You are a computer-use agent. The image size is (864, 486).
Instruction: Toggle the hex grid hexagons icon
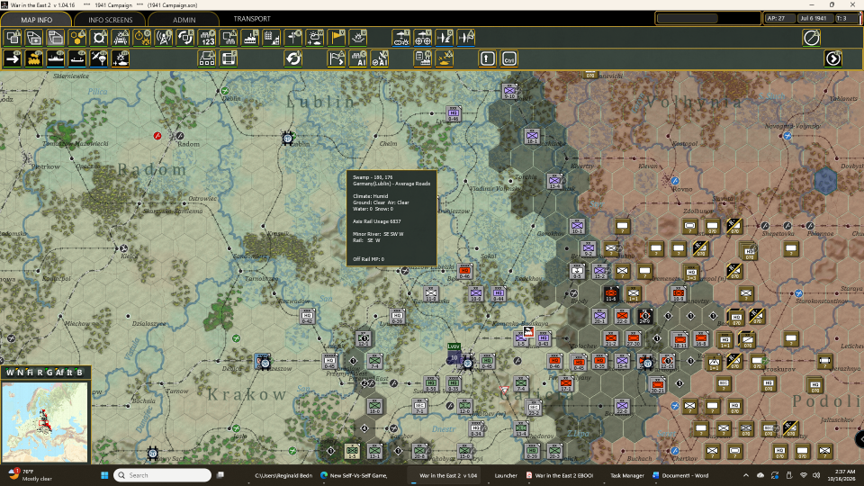tap(77, 37)
